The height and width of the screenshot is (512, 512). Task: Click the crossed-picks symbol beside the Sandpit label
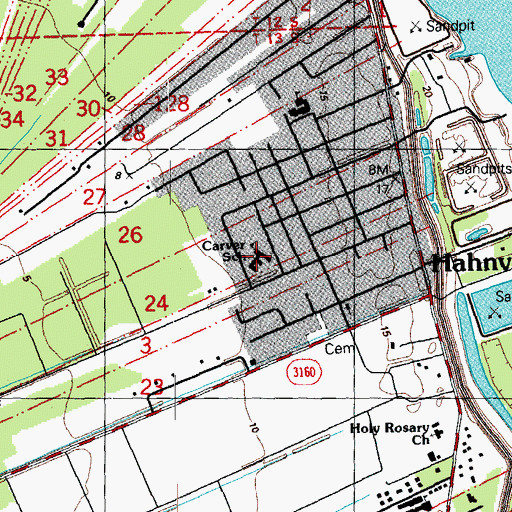click(x=415, y=27)
